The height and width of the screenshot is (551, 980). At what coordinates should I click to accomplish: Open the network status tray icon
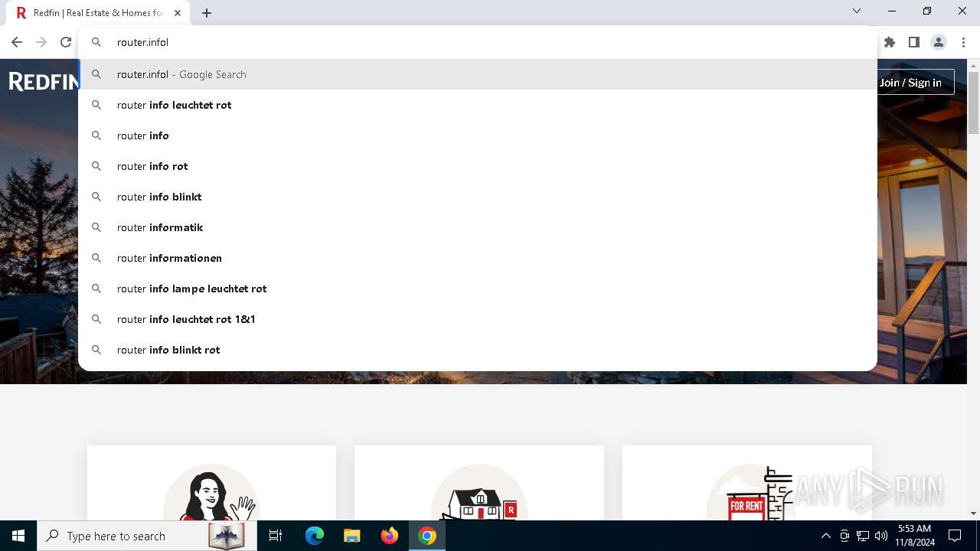pos(863,536)
